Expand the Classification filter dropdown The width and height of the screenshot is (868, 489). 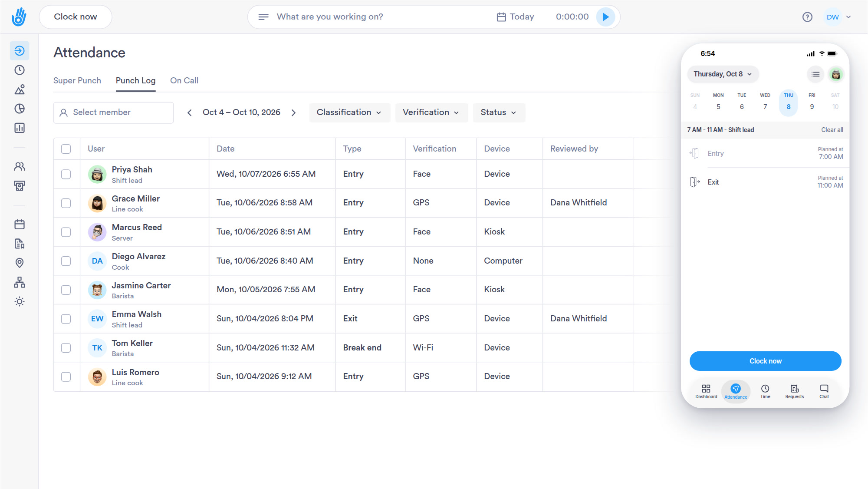(x=349, y=112)
